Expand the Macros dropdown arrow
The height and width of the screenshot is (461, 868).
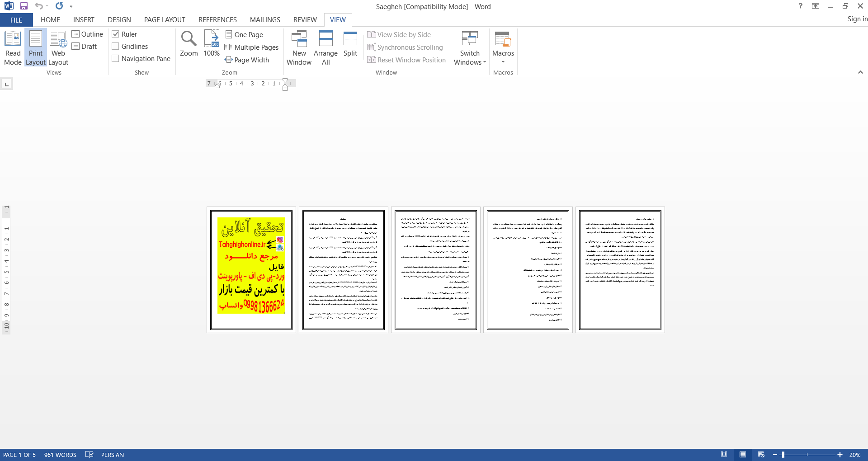tap(503, 62)
